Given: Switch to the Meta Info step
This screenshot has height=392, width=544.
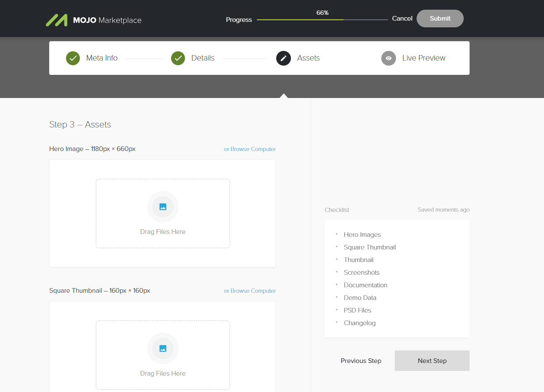Looking at the screenshot, I should 102,58.
